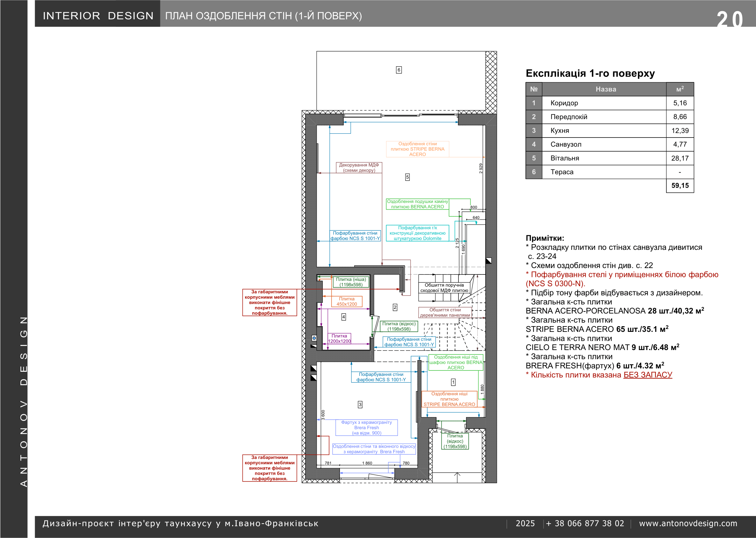Click the area value 5,16
756x538 pixels.
tap(680, 103)
